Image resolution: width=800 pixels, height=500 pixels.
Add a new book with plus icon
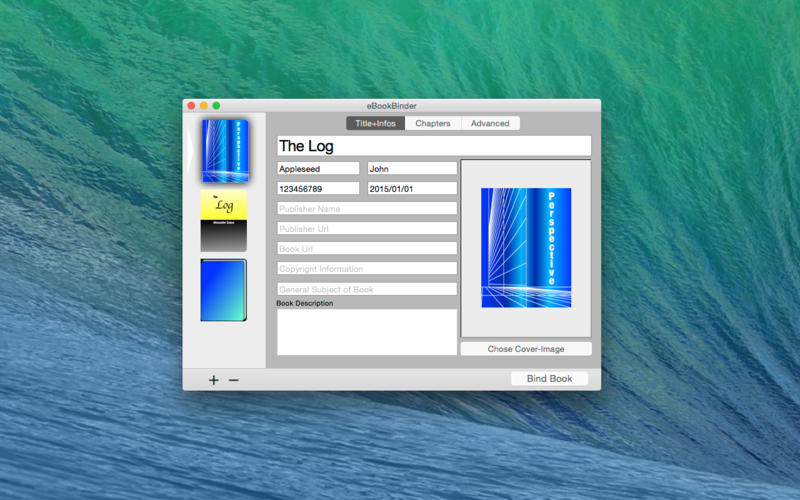point(214,380)
